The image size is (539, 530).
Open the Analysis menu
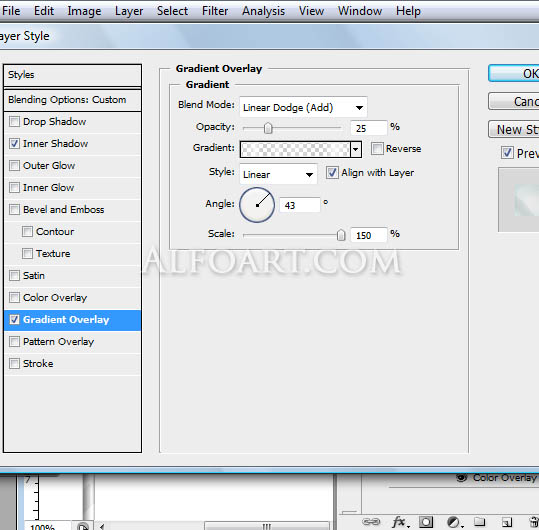[x=263, y=11]
